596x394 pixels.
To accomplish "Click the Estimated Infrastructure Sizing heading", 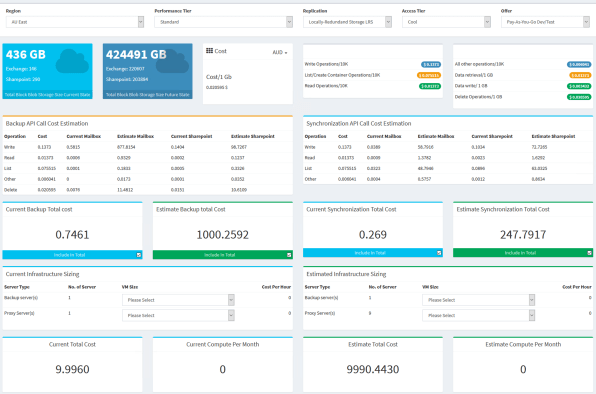I will (x=346, y=274).
